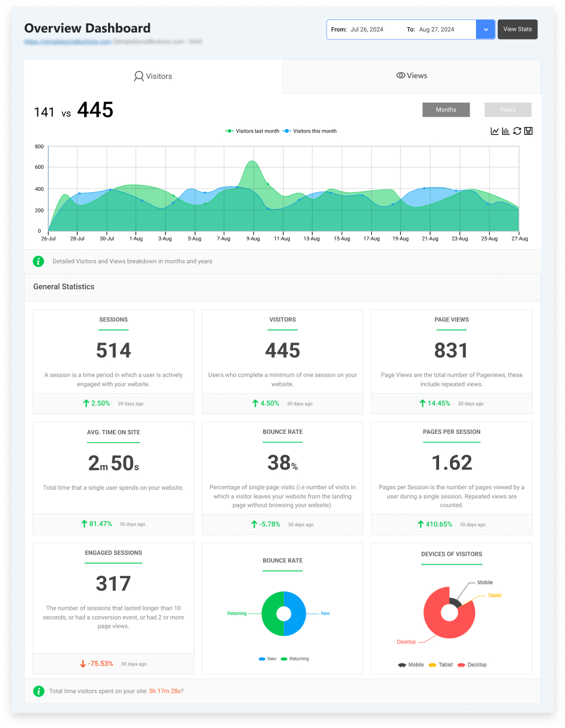Click the info icon next to Detailed Visitors breakdown

tap(38, 261)
